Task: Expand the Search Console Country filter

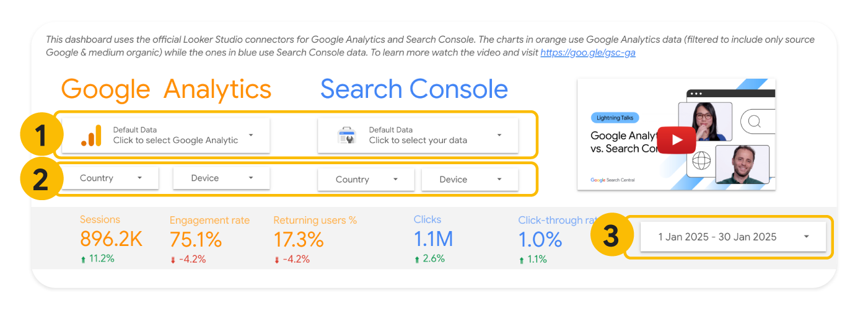Action: [395, 180]
